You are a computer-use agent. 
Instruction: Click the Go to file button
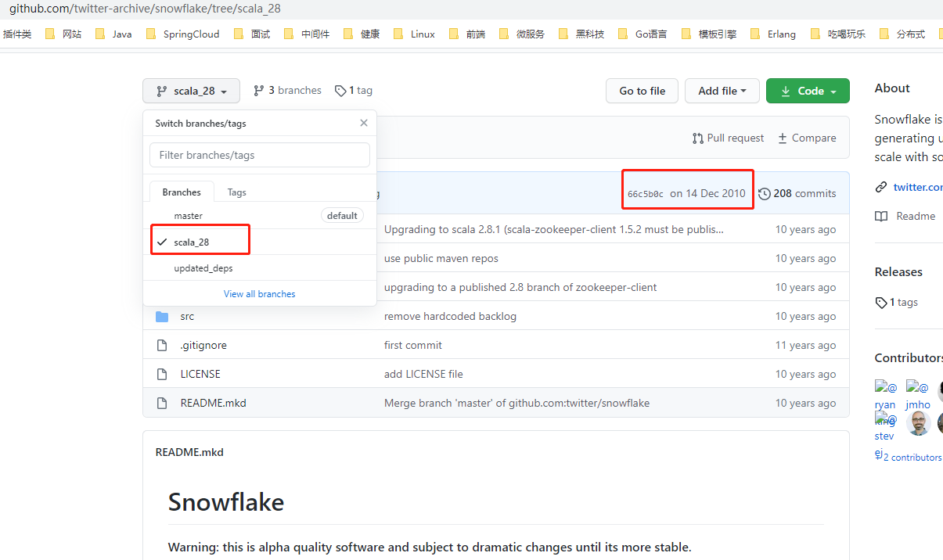click(x=642, y=91)
